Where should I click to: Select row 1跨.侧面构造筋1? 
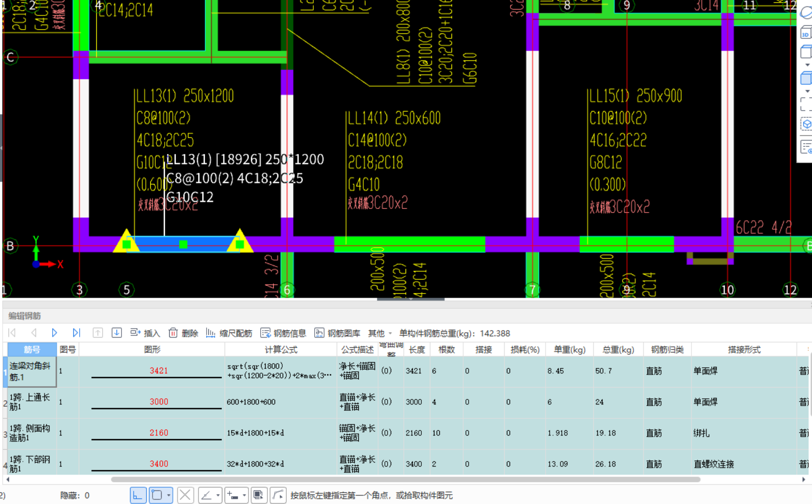tap(32, 433)
